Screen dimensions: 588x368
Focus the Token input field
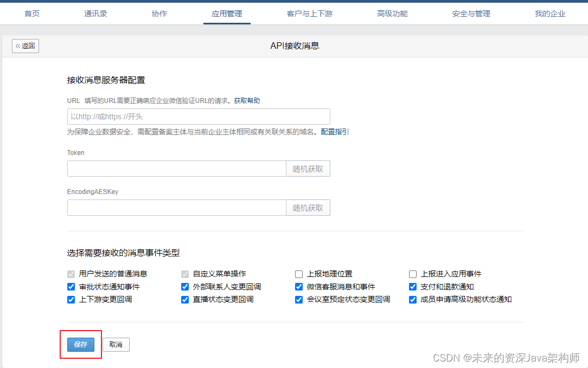tap(177, 169)
